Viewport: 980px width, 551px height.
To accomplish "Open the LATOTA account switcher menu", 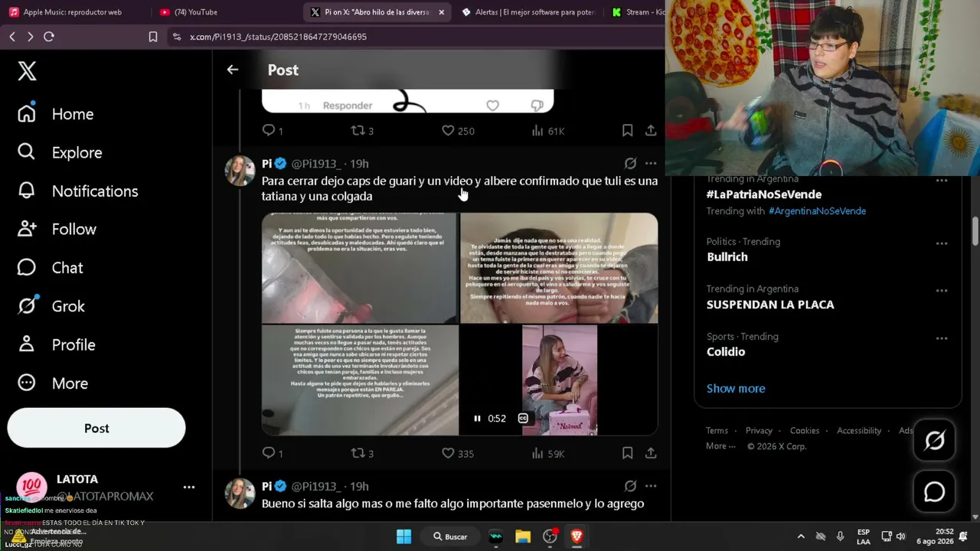I will (189, 487).
